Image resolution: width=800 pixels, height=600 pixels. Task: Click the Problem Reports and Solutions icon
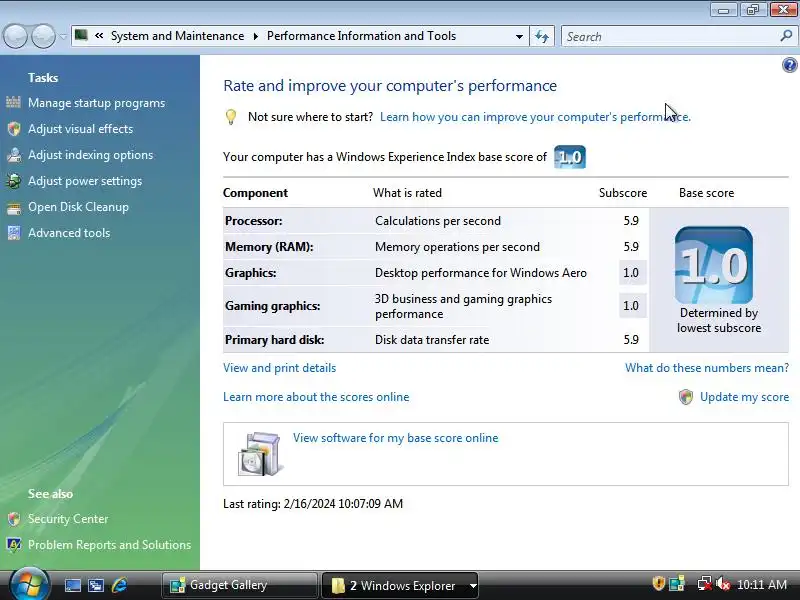click(x=14, y=545)
